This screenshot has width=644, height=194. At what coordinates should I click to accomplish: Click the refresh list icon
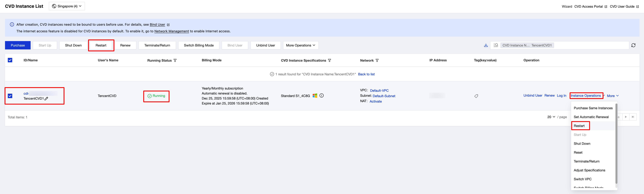(633, 45)
